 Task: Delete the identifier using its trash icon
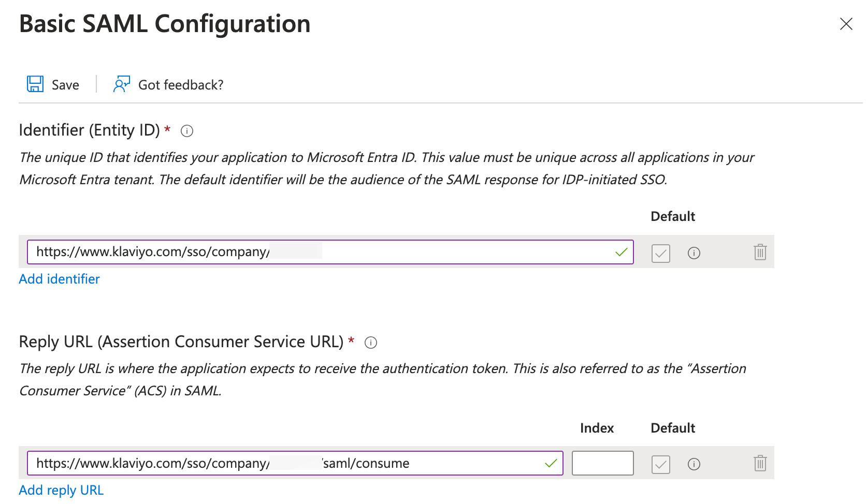coord(760,253)
